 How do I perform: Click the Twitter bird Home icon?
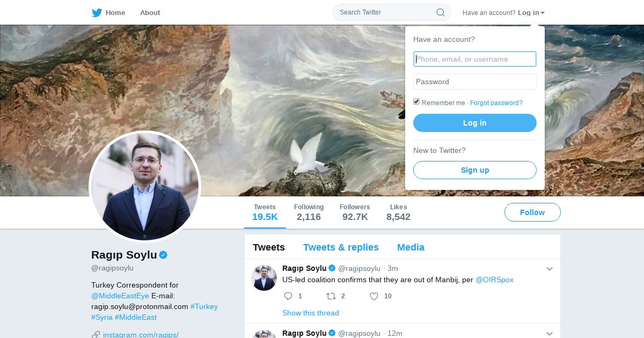(97, 13)
